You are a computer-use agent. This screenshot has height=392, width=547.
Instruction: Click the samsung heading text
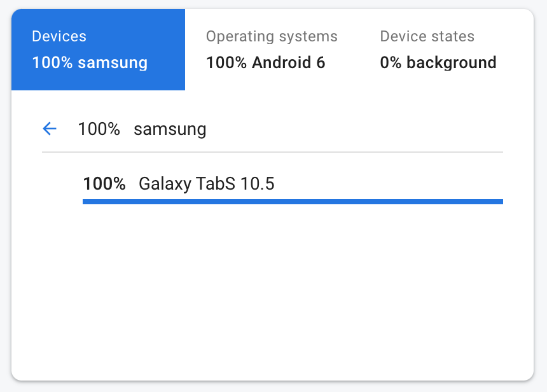(170, 129)
